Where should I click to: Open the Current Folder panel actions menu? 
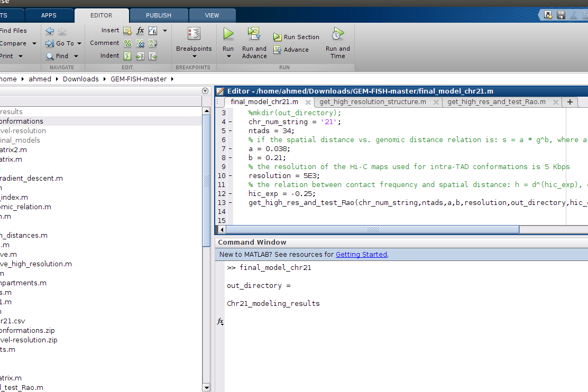(205, 91)
